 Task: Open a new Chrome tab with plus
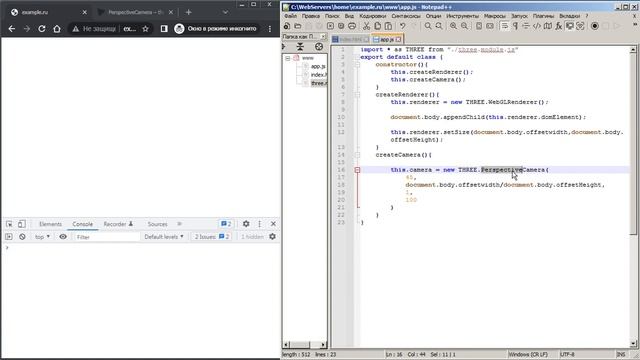188,12
